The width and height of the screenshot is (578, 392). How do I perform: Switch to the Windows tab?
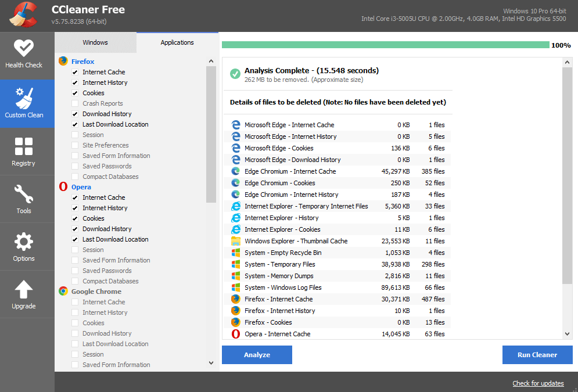tap(95, 42)
